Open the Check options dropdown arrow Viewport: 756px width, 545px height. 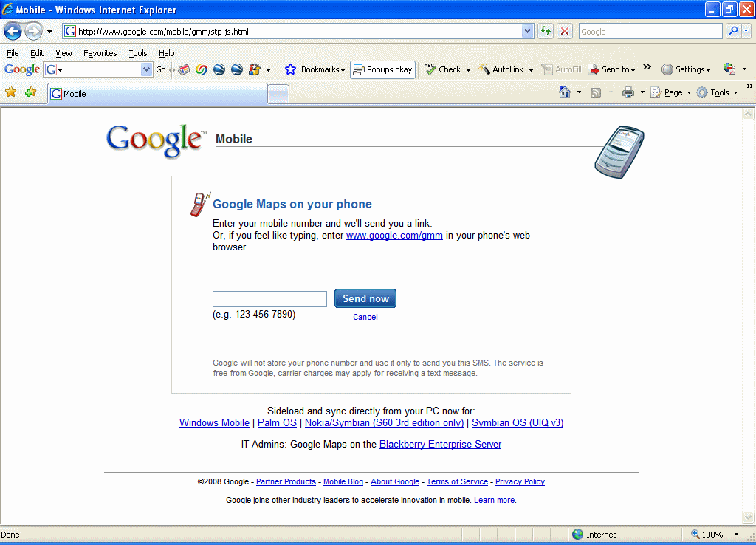coord(468,70)
